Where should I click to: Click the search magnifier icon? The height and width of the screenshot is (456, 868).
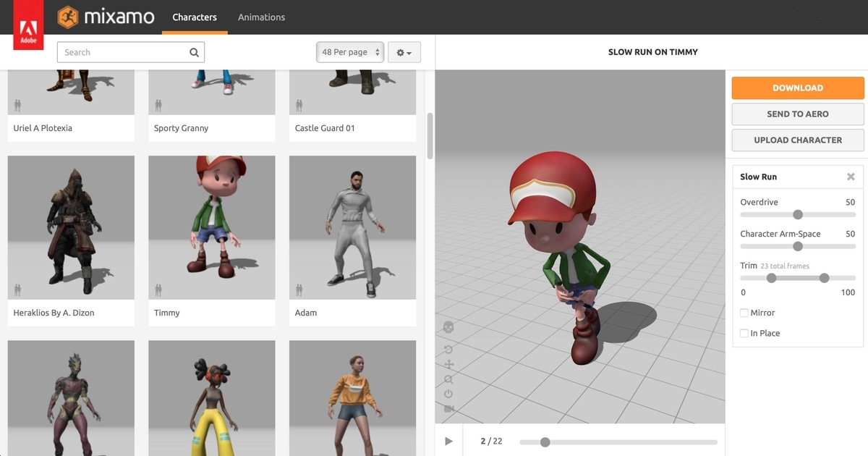[194, 52]
